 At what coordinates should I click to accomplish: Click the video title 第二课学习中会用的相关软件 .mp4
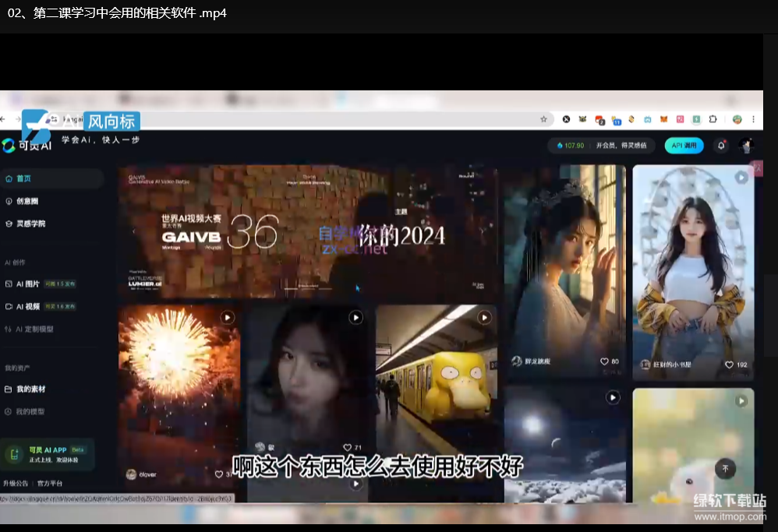click(117, 13)
